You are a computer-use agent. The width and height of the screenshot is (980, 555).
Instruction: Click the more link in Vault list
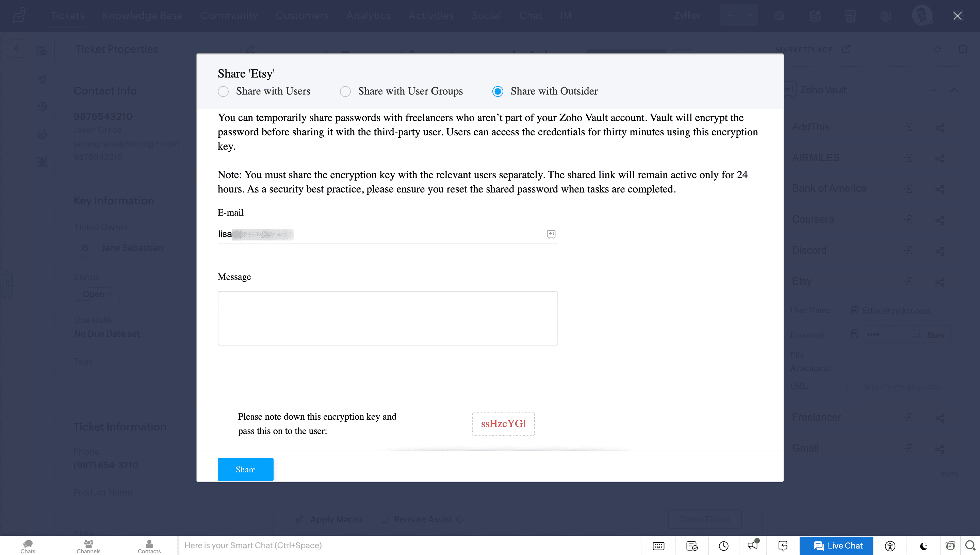pyautogui.click(x=949, y=474)
